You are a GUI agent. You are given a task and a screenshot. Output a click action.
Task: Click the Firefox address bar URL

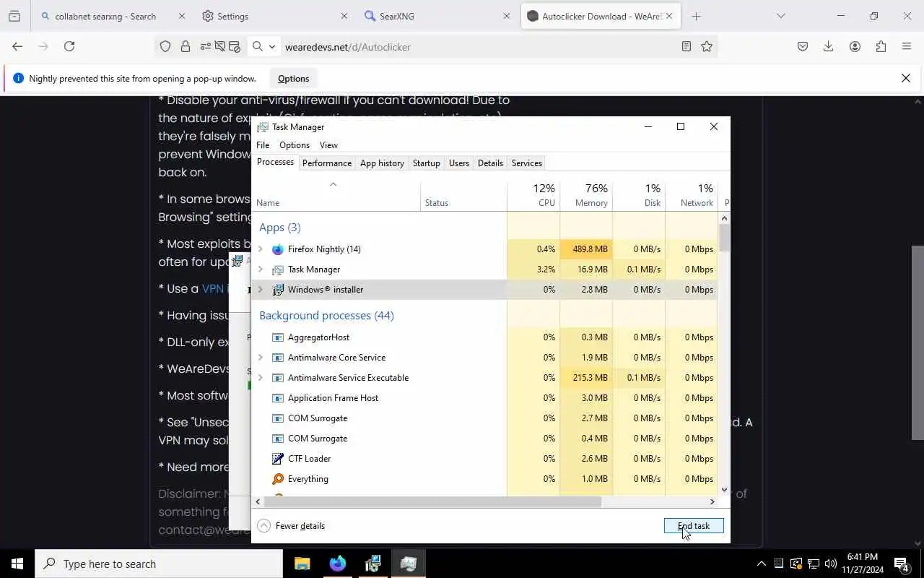[x=348, y=47]
